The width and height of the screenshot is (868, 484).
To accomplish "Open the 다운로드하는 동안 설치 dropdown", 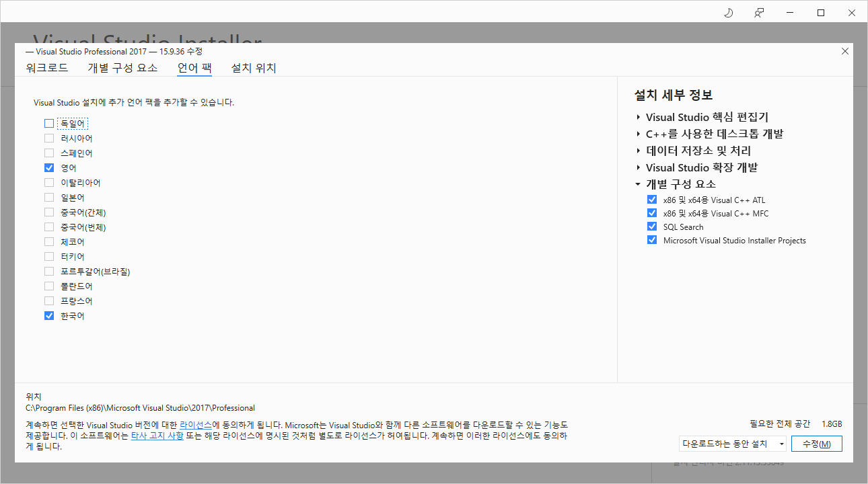I will (x=733, y=444).
